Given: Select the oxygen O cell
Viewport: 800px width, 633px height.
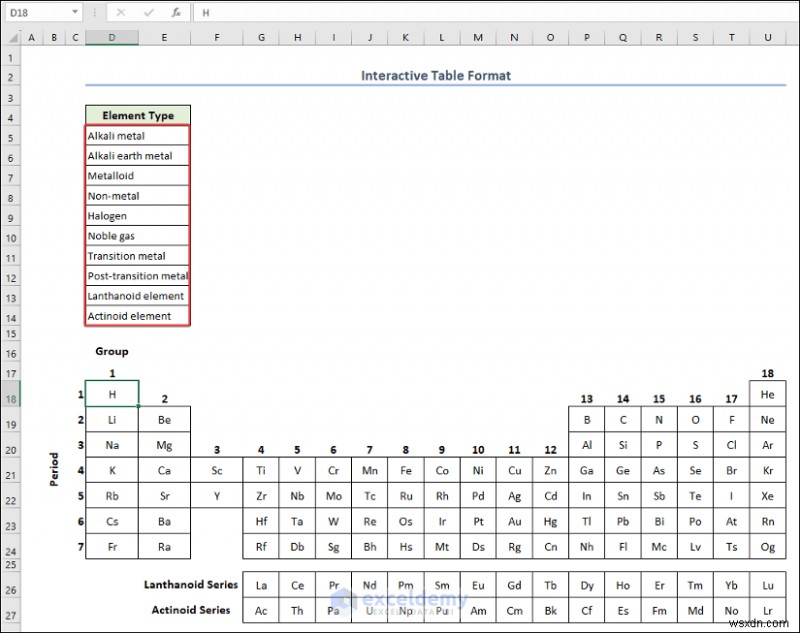Looking at the screenshot, I should pos(695,419).
